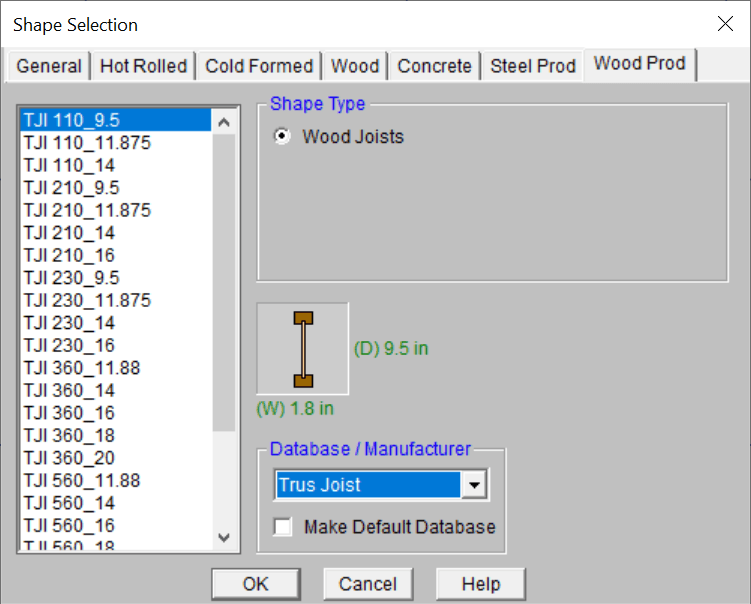
Task: Open the Concrete tab
Action: (434, 66)
